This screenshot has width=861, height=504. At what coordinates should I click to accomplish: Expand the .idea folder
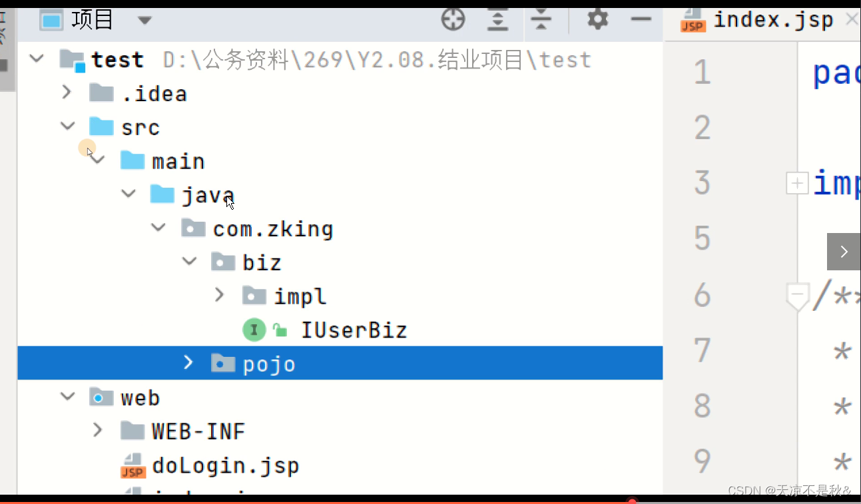pyautogui.click(x=67, y=92)
